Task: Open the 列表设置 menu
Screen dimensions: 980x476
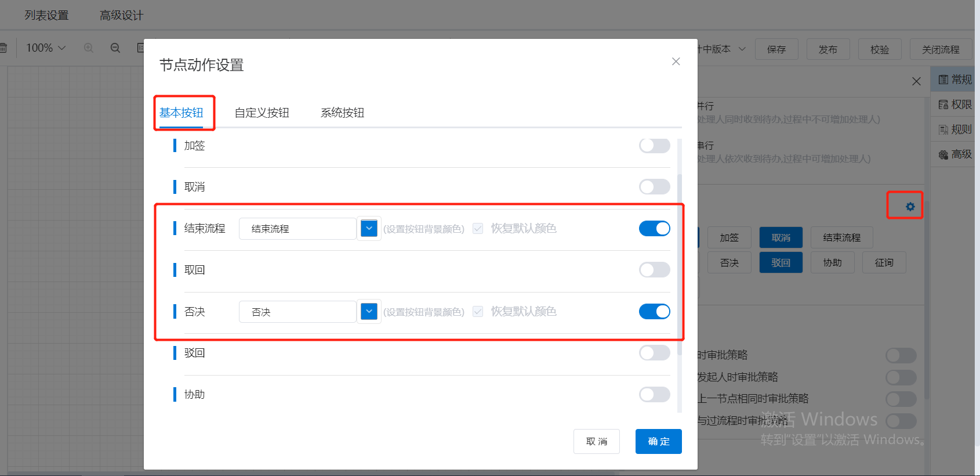Action: pyautogui.click(x=47, y=15)
